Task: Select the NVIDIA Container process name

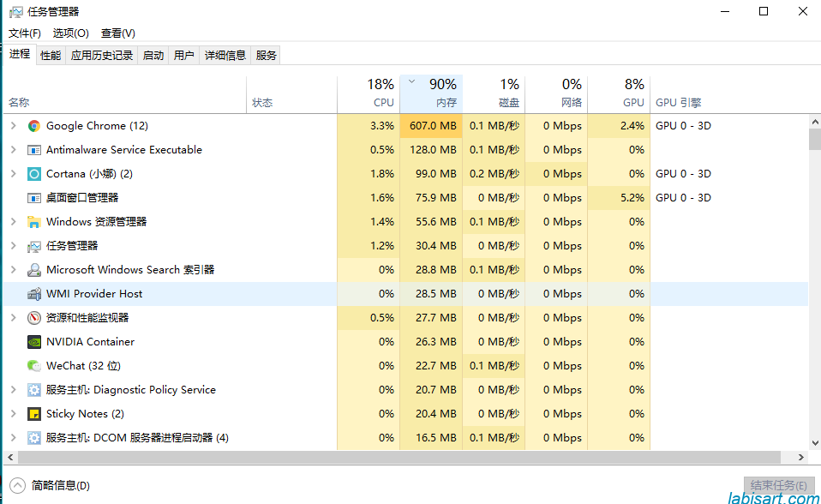Action: click(x=90, y=342)
